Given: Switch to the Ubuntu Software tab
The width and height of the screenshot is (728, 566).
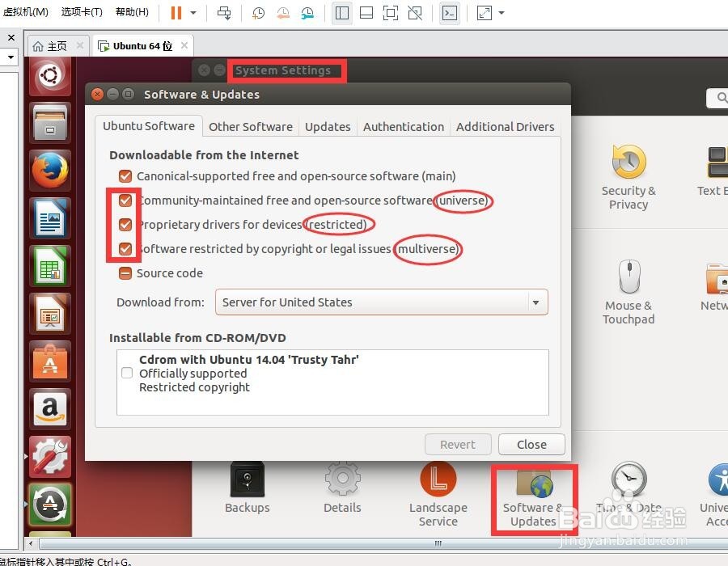Looking at the screenshot, I should (x=149, y=126).
